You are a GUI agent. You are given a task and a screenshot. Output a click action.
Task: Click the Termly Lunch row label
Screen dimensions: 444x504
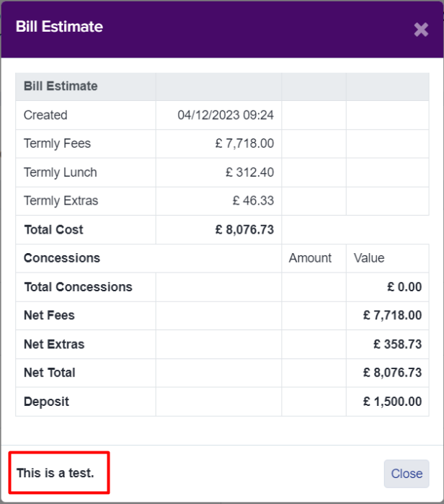(x=61, y=172)
